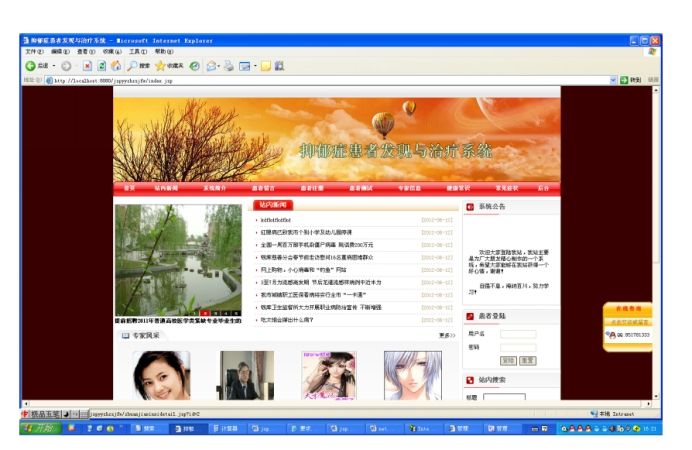The width and height of the screenshot is (692, 450).
Task: Click the login submit button under 密码
Action: tap(508, 361)
